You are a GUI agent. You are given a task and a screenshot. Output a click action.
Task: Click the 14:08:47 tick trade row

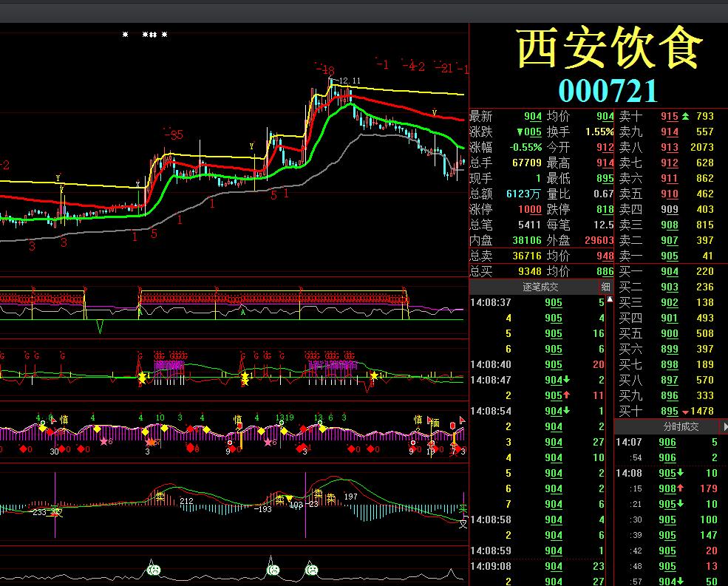(537, 380)
